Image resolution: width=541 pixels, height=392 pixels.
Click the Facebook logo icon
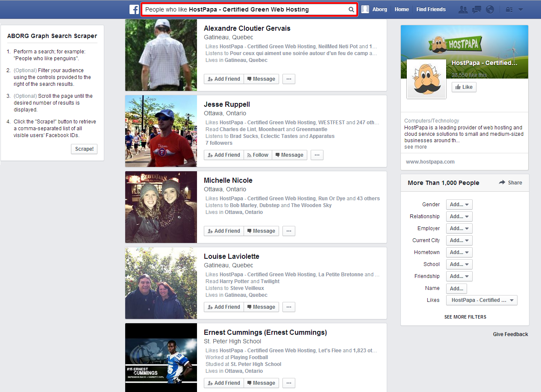pos(134,9)
